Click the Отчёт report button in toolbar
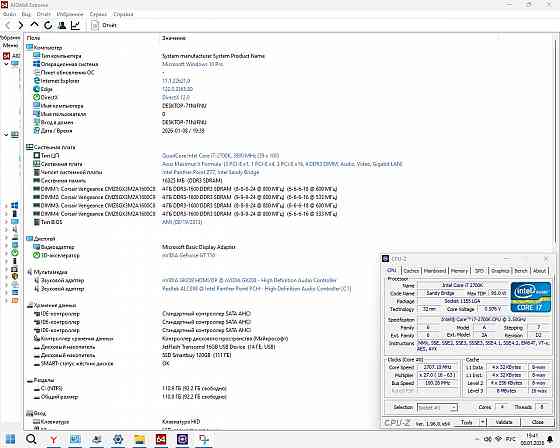This screenshot has height=448, width=560. tap(104, 25)
